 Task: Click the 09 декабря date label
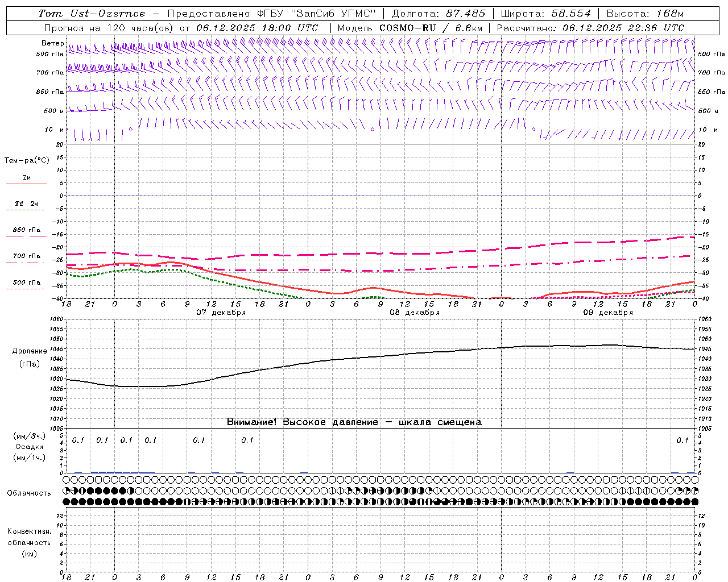[x=608, y=313]
